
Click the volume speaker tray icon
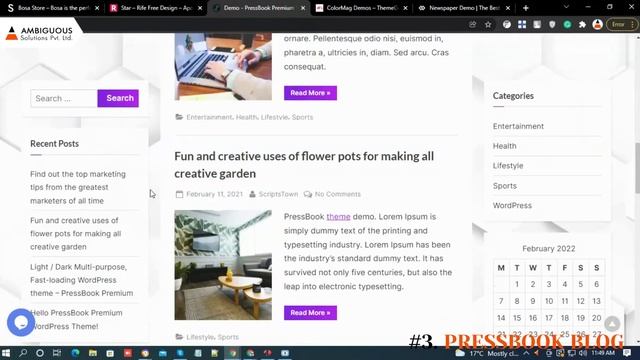pos(583,353)
